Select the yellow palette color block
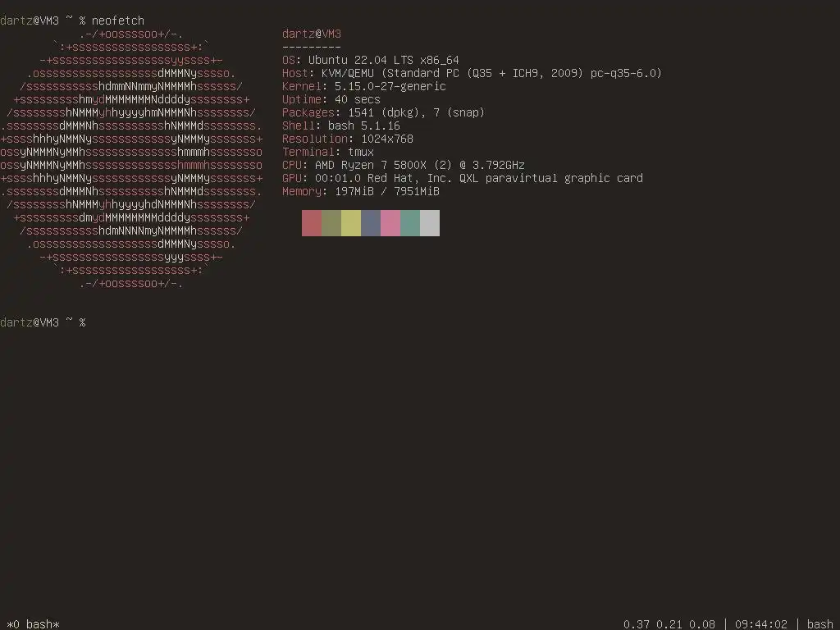This screenshot has width=840, height=630. click(x=351, y=223)
